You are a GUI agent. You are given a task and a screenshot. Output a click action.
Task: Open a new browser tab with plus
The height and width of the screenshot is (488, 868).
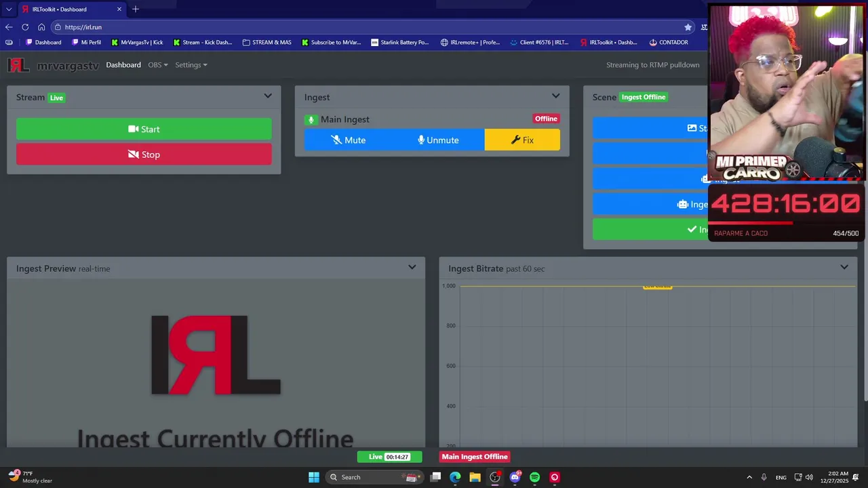coord(136,9)
